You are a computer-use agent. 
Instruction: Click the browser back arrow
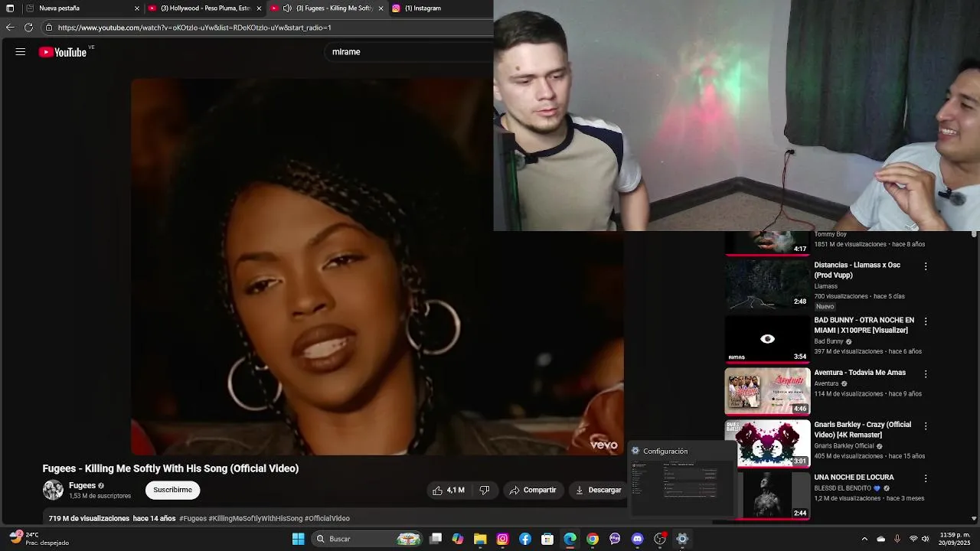coord(10,28)
